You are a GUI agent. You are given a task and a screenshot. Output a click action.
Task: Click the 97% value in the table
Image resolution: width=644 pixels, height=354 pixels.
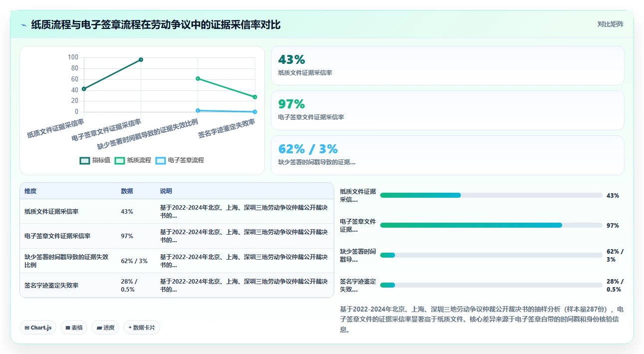[x=127, y=236]
